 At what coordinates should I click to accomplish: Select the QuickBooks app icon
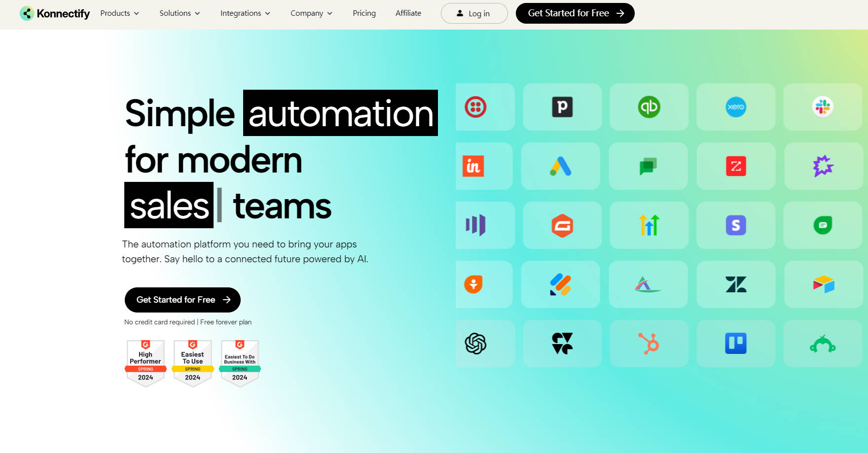(649, 107)
